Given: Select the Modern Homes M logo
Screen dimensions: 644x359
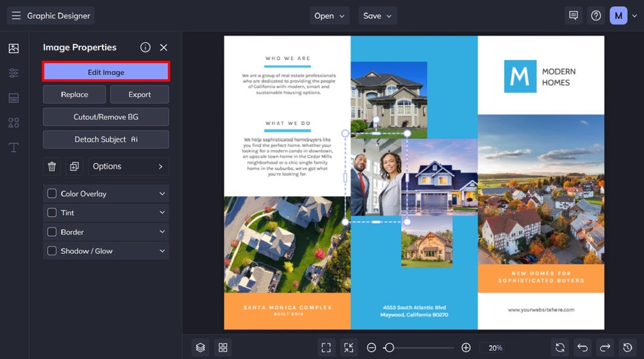Looking at the screenshot, I should (520, 76).
